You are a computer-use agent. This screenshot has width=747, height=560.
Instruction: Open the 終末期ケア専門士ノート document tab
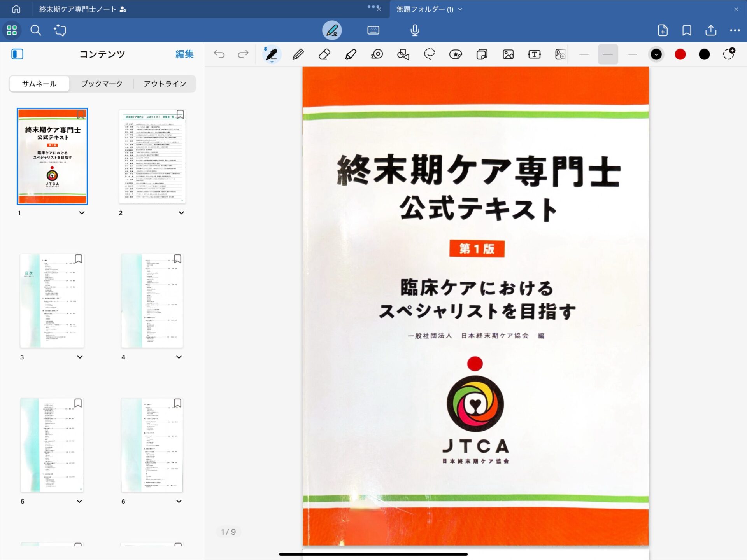tap(82, 9)
